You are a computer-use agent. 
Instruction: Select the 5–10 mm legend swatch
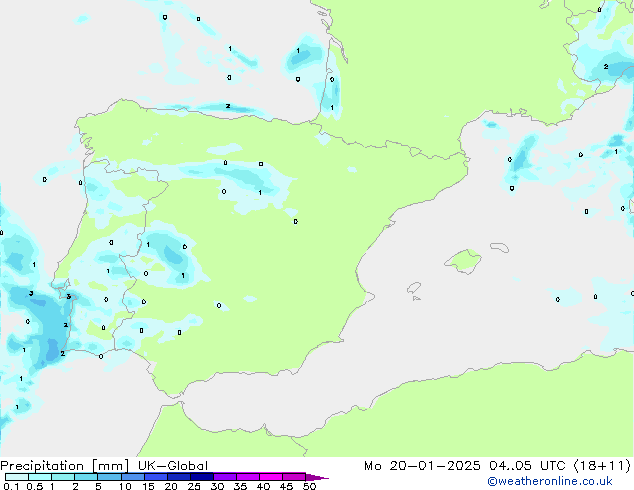point(109,477)
